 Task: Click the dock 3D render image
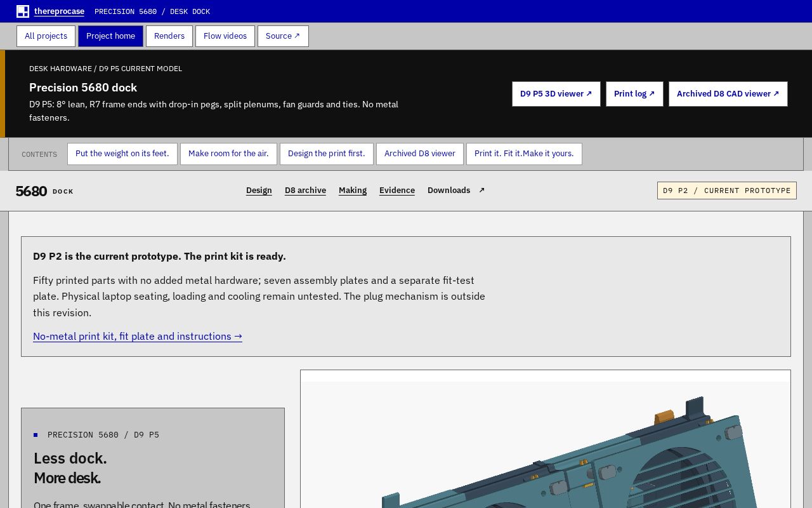(546, 439)
